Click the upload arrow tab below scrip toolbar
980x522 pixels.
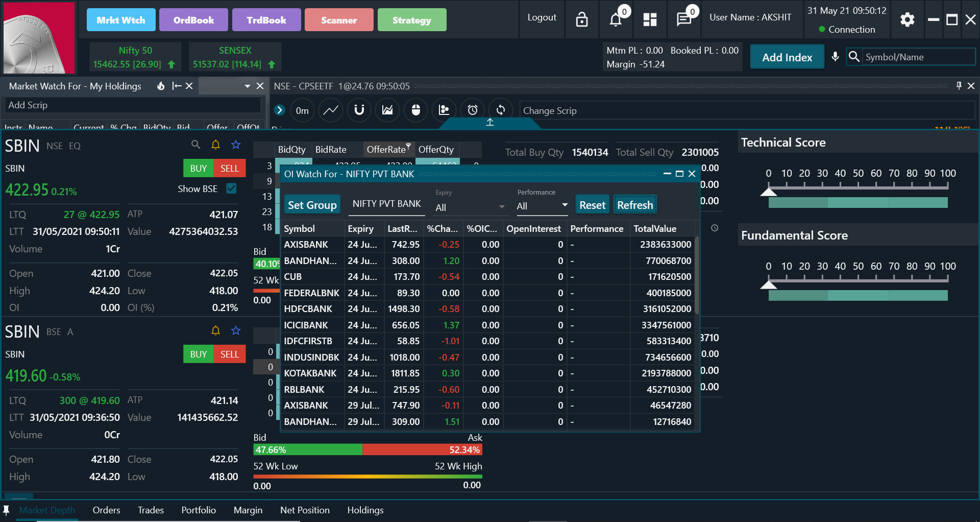click(x=490, y=123)
